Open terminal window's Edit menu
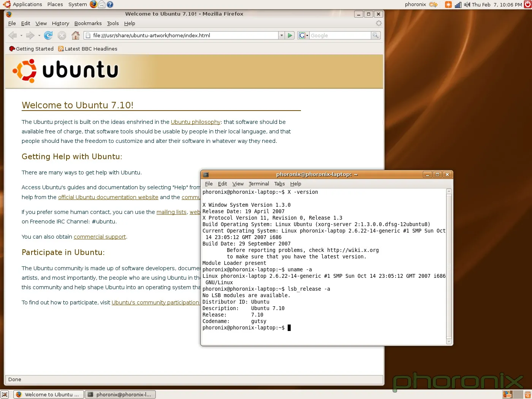This screenshot has height=399, width=532. tap(222, 184)
